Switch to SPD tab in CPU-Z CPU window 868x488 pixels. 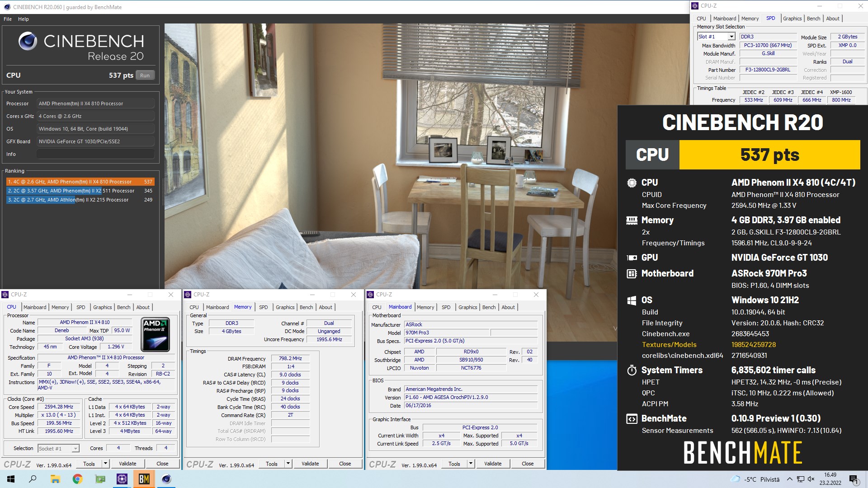pos(81,307)
